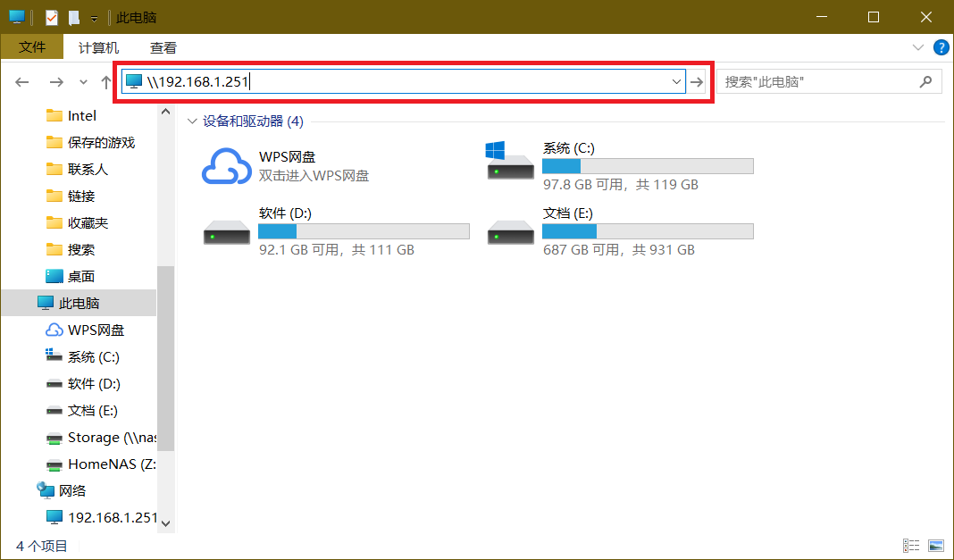Screen dimensions: 954x560
Task: Click the blue Help question mark icon
Action: (941, 47)
